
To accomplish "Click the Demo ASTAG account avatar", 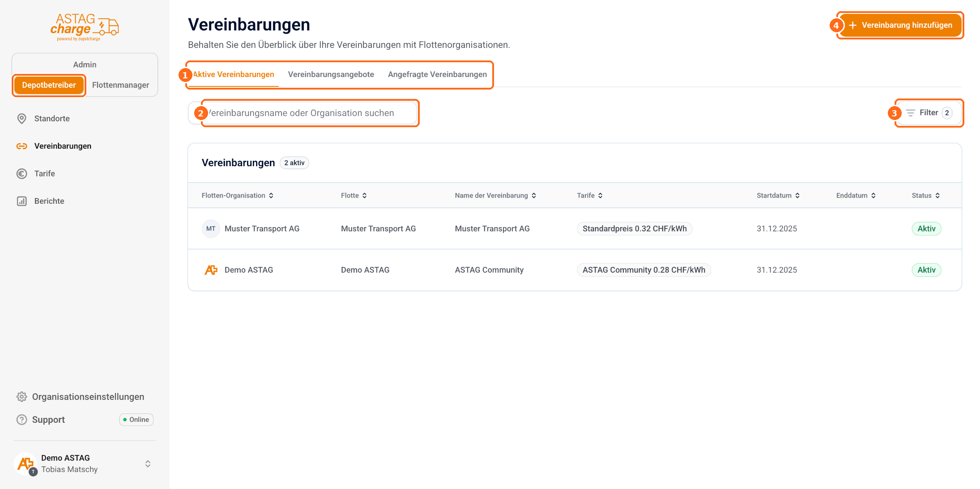I will pos(26,464).
